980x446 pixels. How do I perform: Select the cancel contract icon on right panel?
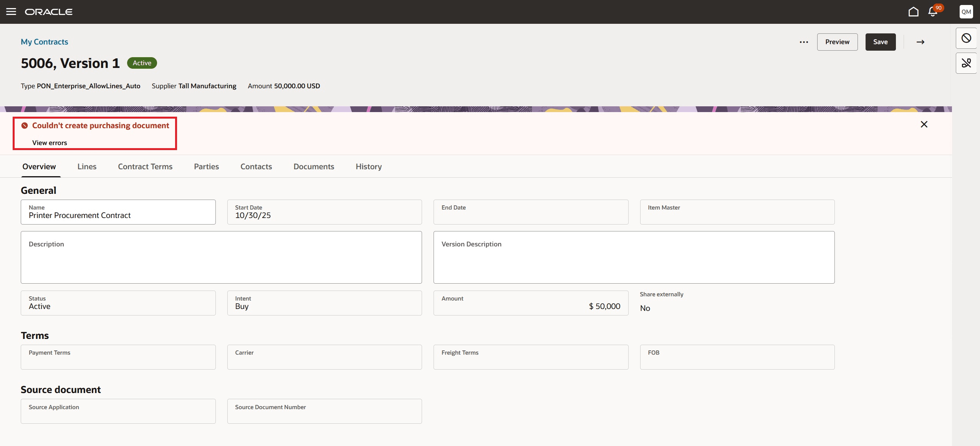click(967, 38)
